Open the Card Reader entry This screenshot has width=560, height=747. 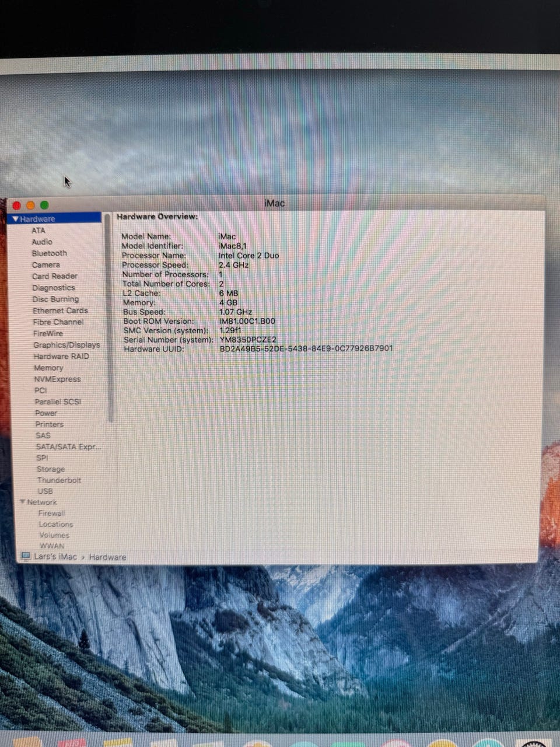[x=55, y=276]
